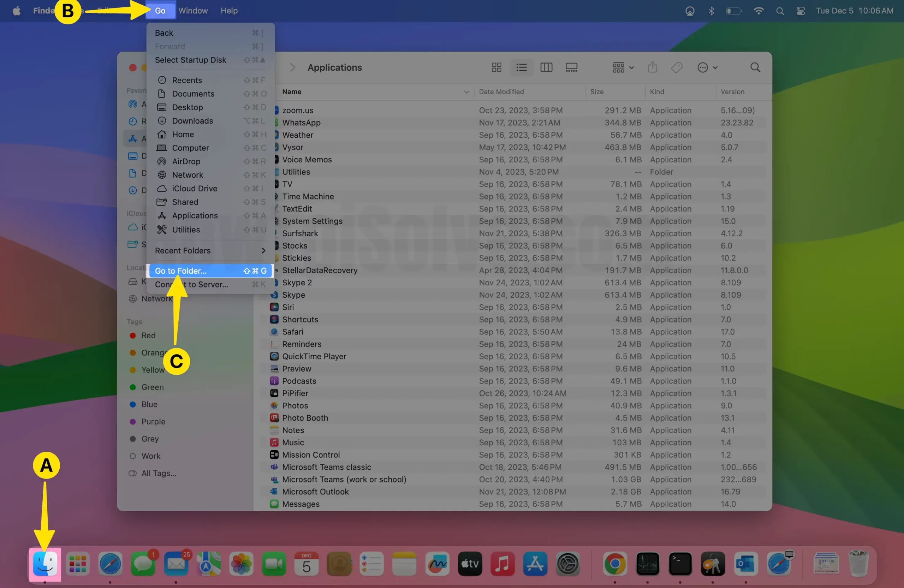Open Activity Monitor in the Dock
Image resolution: width=904 pixels, height=588 pixels.
(648, 564)
